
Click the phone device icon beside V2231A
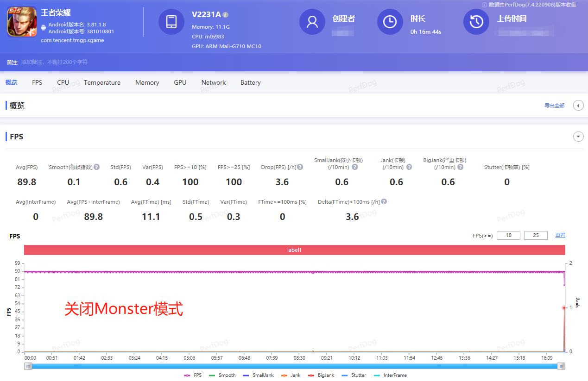click(171, 21)
